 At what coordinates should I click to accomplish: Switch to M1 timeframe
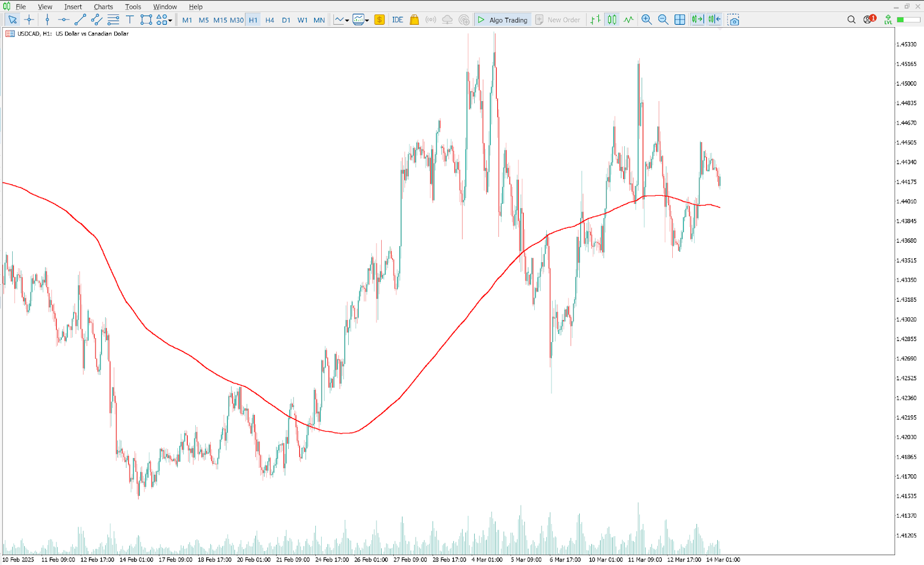[x=187, y=20]
